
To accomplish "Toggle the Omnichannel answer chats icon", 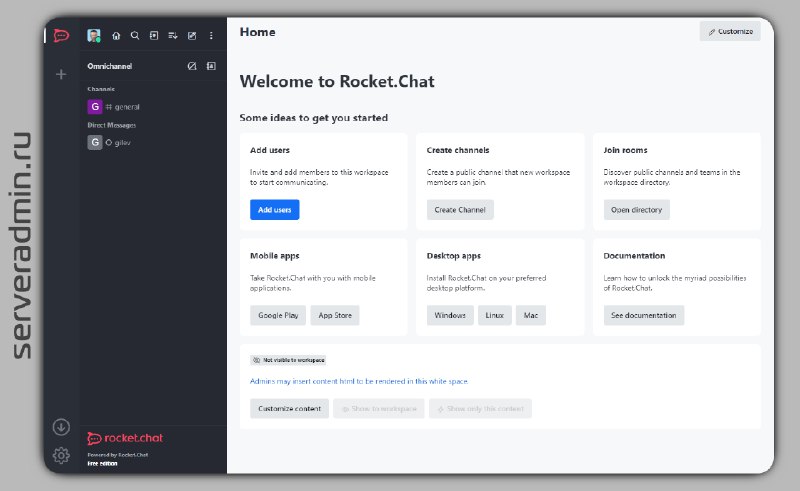I will tap(192, 66).
